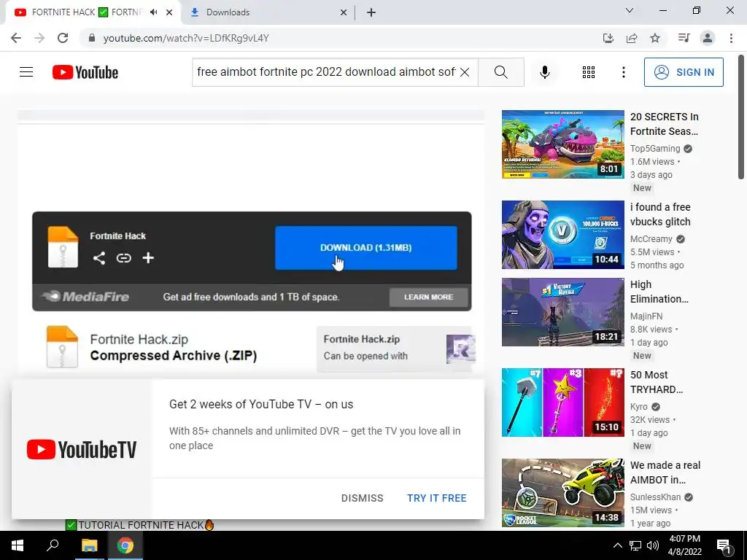The image size is (747, 560).
Task: Open File Explorer from the taskbar
Action: tap(89, 545)
